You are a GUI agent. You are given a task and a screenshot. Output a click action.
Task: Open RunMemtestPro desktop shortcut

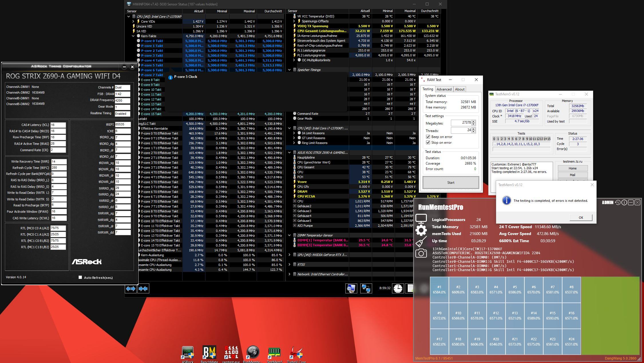click(x=253, y=354)
